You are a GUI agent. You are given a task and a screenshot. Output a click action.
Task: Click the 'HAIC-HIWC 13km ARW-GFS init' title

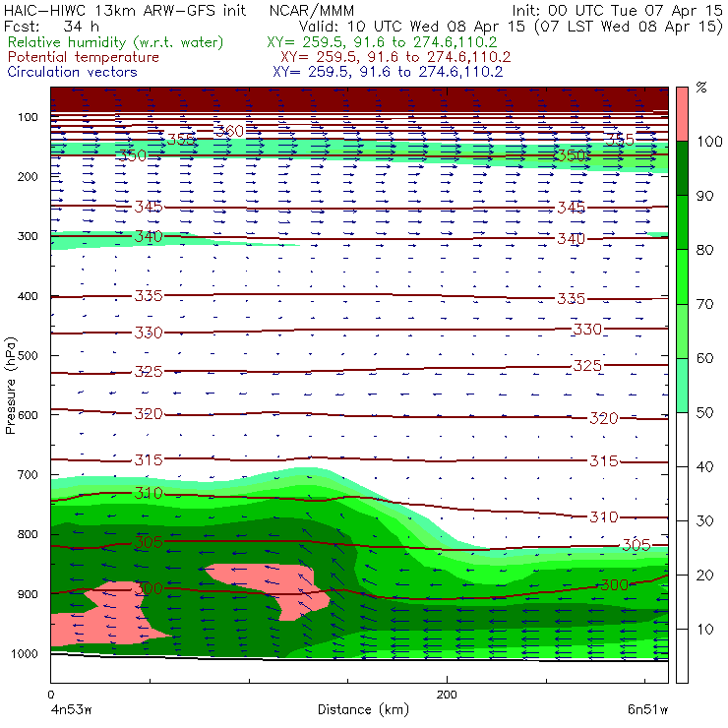(x=125, y=11)
